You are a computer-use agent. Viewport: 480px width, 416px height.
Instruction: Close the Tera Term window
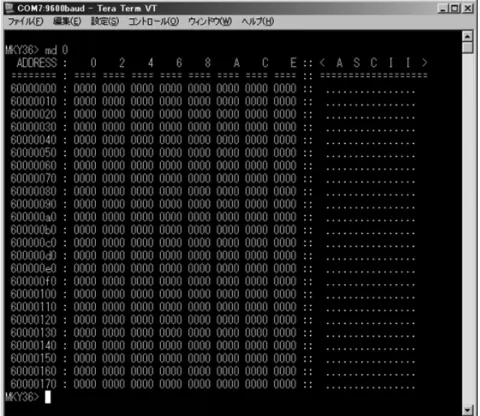[x=468, y=8]
